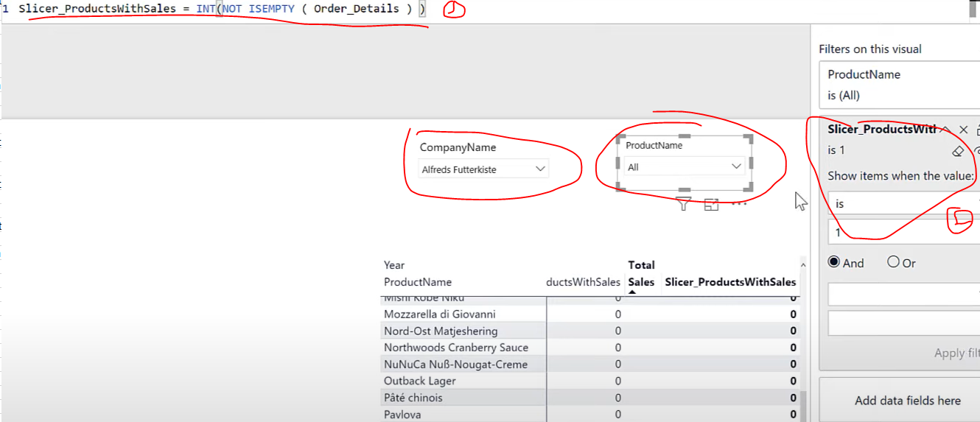Image resolution: width=980 pixels, height=422 pixels.
Task: Open the second condition dropdown below And
Action: click(x=904, y=295)
